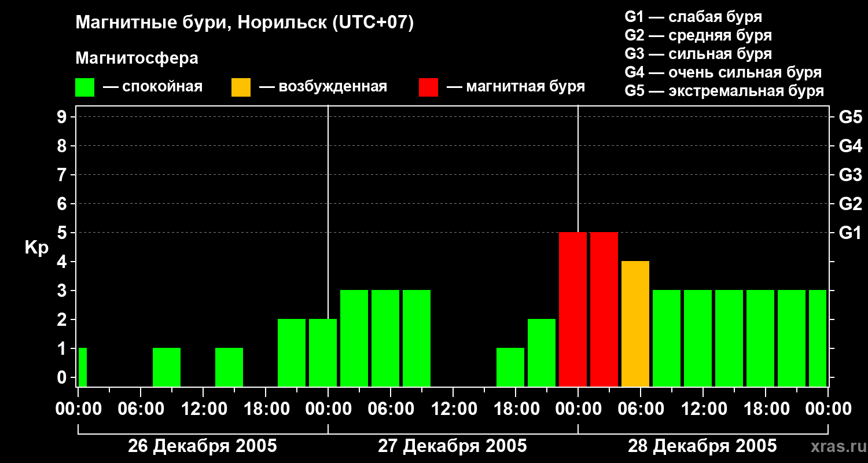Click the red 'магнитная буря' legend swatch
Screen dimensions: 868x463
[x=429, y=87]
